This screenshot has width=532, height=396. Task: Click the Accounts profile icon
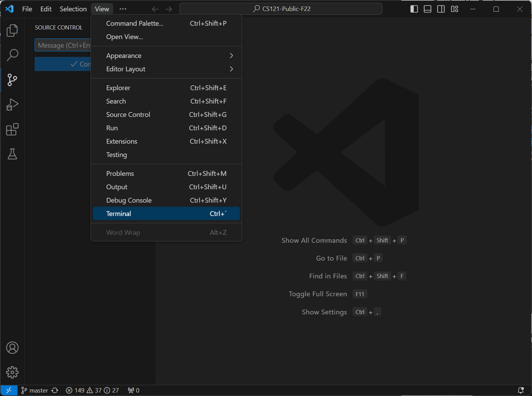point(12,348)
